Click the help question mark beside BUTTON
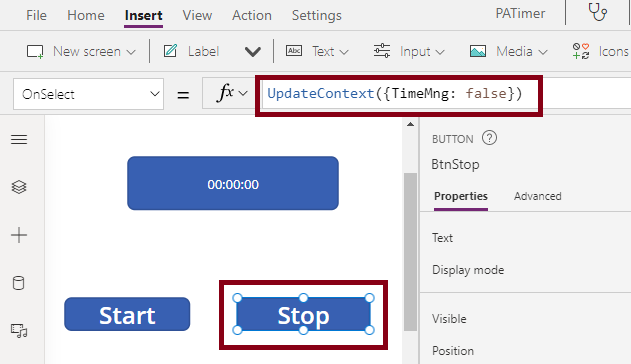 (x=489, y=138)
